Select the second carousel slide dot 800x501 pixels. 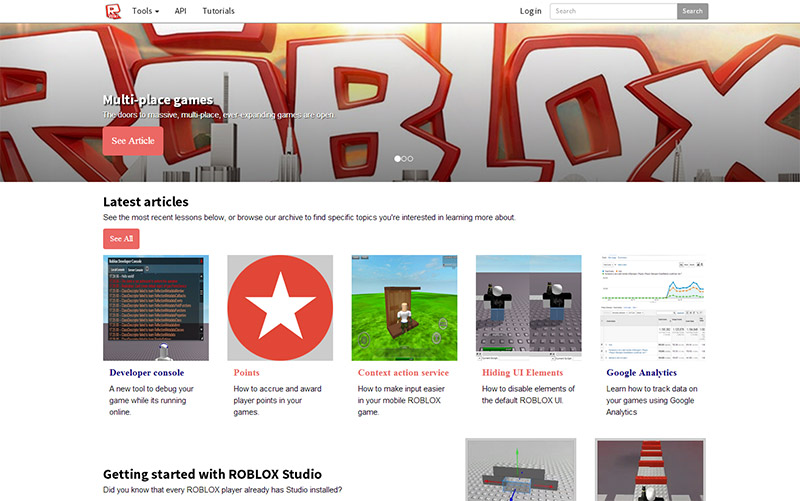click(x=404, y=159)
